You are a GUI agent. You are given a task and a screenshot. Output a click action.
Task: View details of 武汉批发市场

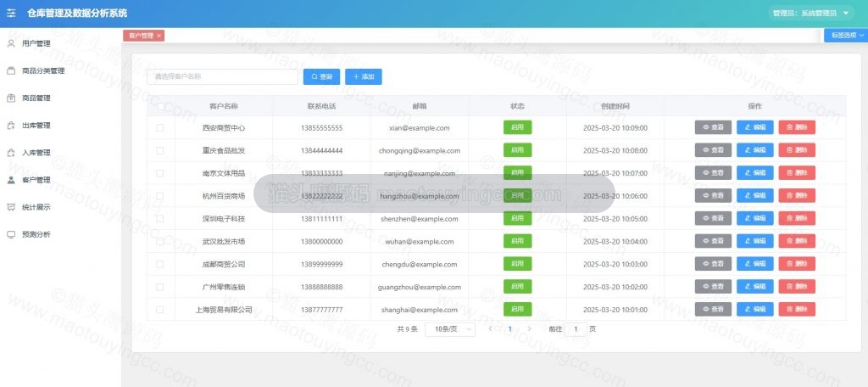coord(713,241)
